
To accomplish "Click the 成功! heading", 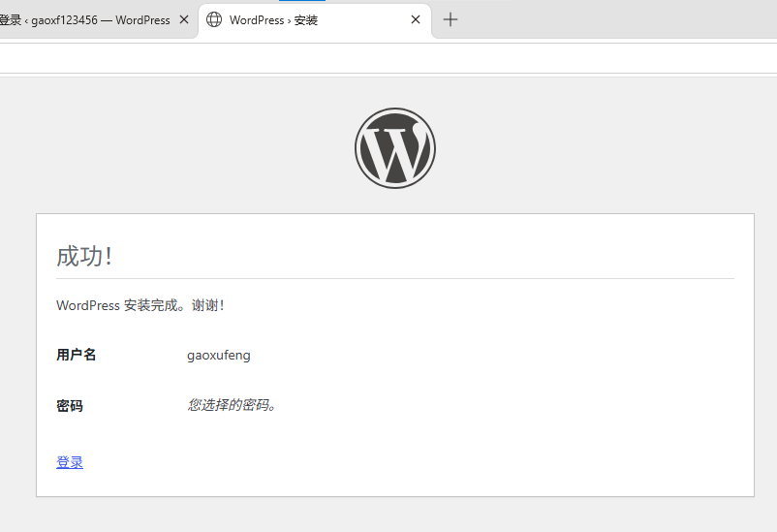I will click(84, 257).
